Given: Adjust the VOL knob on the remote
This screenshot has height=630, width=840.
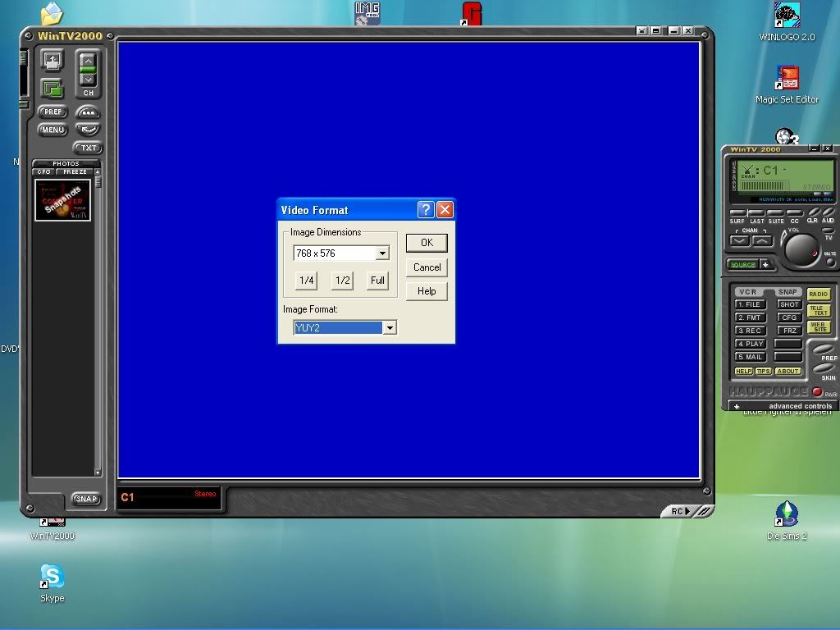Looking at the screenshot, I should [x=801, y=249].
